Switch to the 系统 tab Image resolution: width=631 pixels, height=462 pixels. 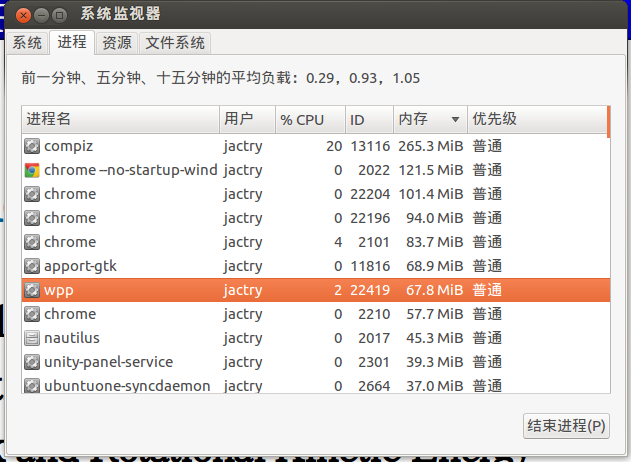[x=27, y=43]
